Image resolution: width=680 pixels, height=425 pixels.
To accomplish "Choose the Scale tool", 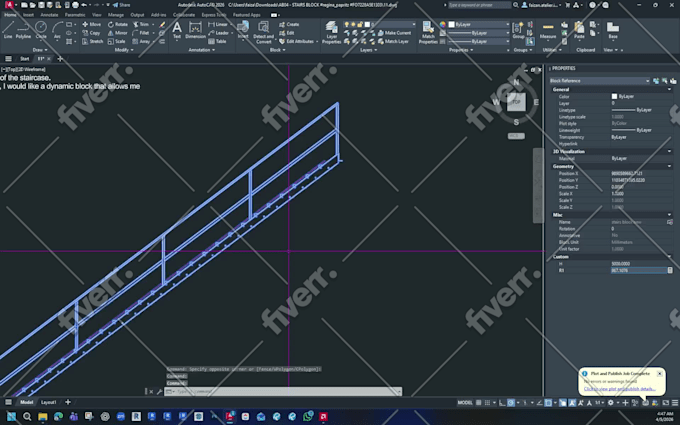I will coord(117,41).
